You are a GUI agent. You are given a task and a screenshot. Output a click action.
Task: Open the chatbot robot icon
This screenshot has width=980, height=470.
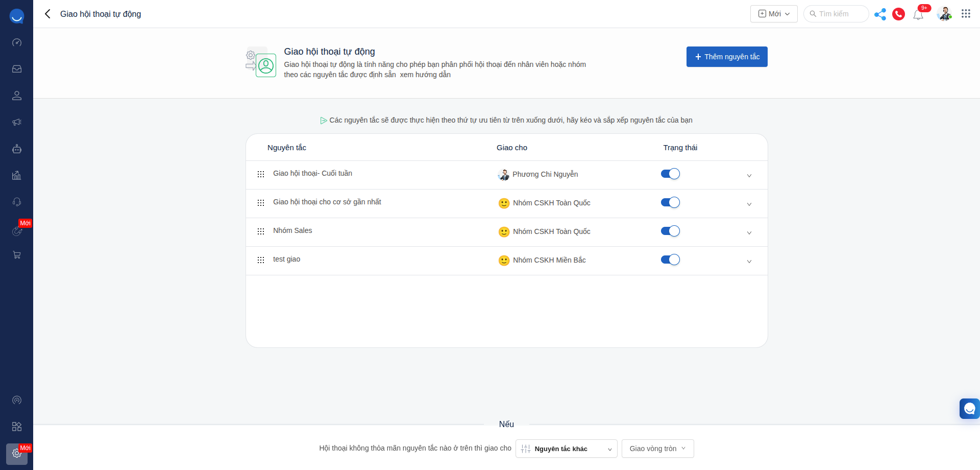(17, 149)
